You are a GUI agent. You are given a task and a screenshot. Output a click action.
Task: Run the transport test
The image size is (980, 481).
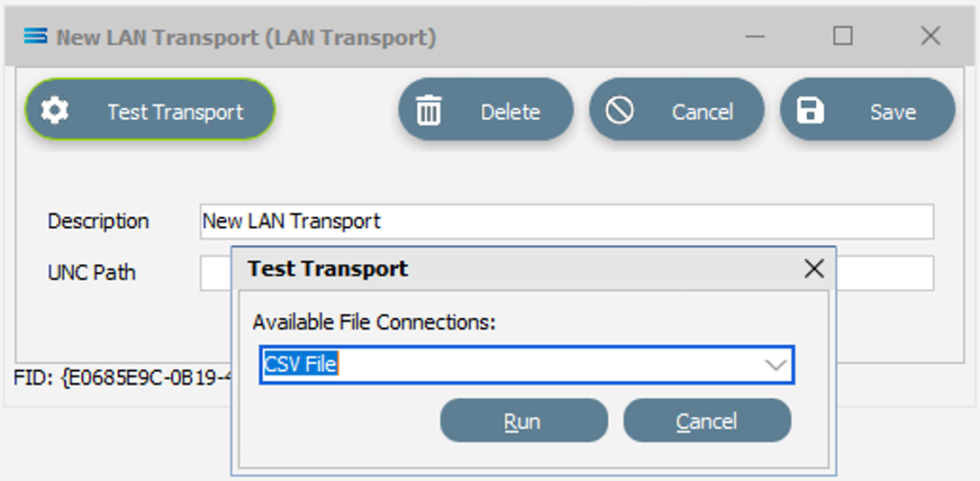(x=523, y=421)
